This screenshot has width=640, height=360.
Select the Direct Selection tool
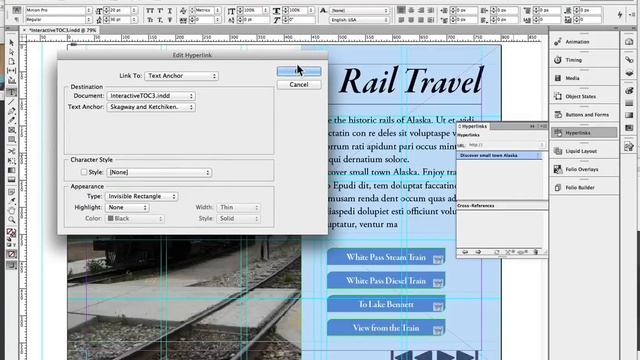click(x=11, y=52)
